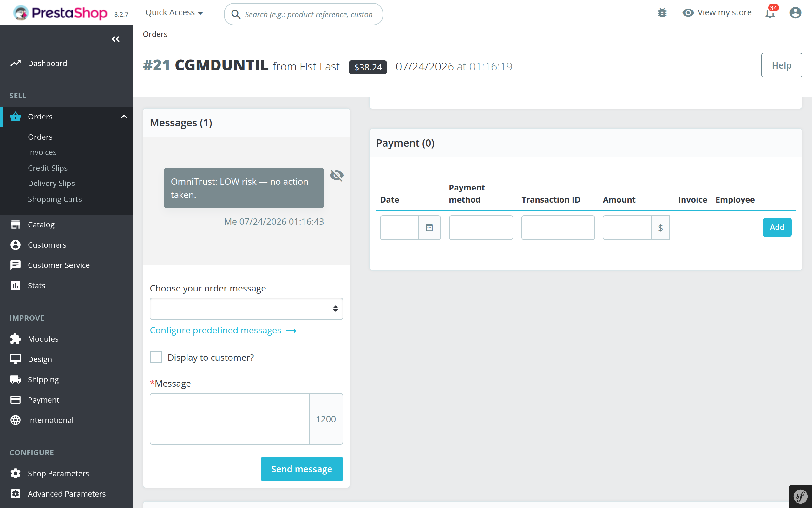This screenshot has height=508, width=812.
Task: Click the International globe icon
Action: (16, 420)
